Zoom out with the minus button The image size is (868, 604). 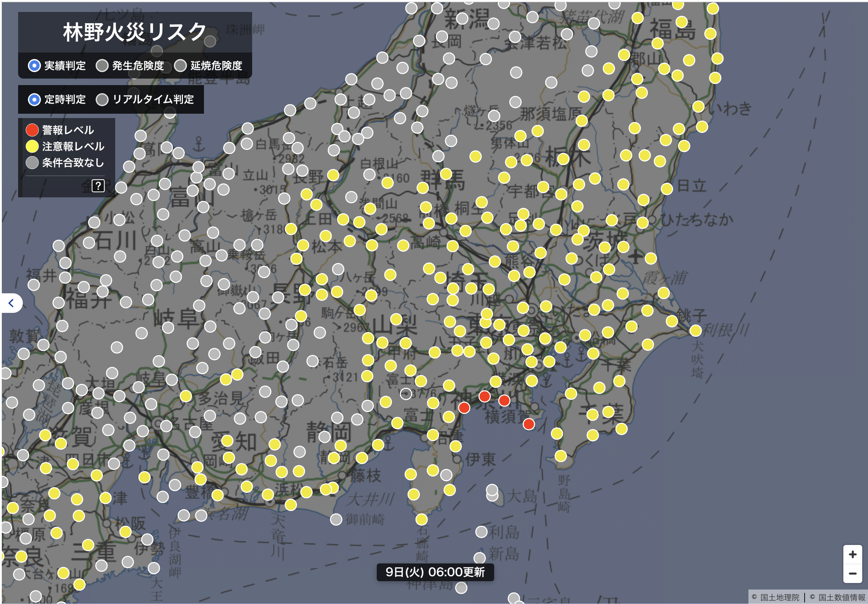tap(852, 573)
